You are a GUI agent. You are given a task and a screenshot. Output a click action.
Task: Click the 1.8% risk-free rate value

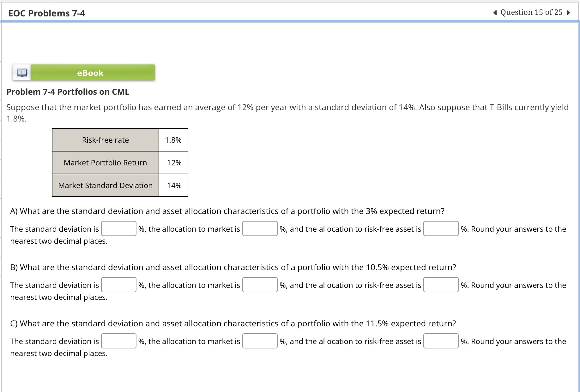[x=173, y=140]
